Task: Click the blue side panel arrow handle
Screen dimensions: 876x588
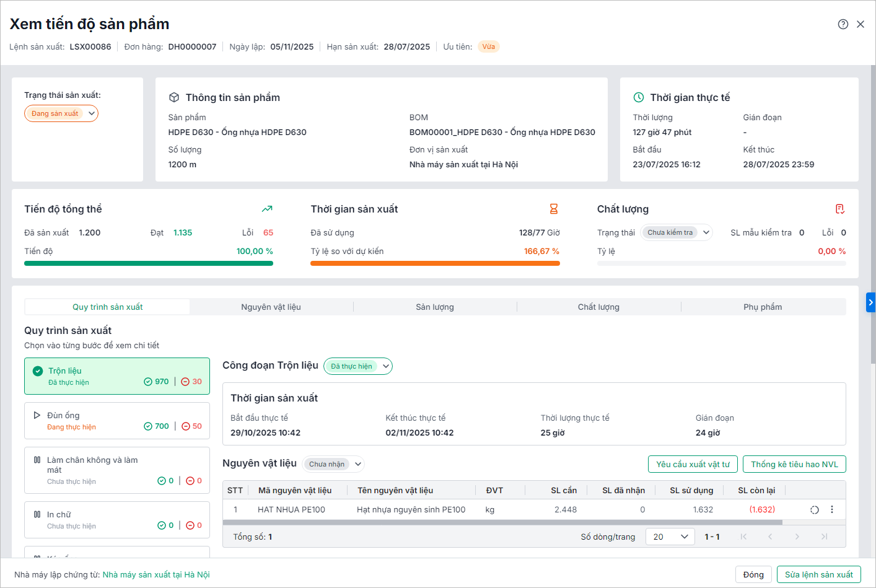Action: (x=870, y=302)
